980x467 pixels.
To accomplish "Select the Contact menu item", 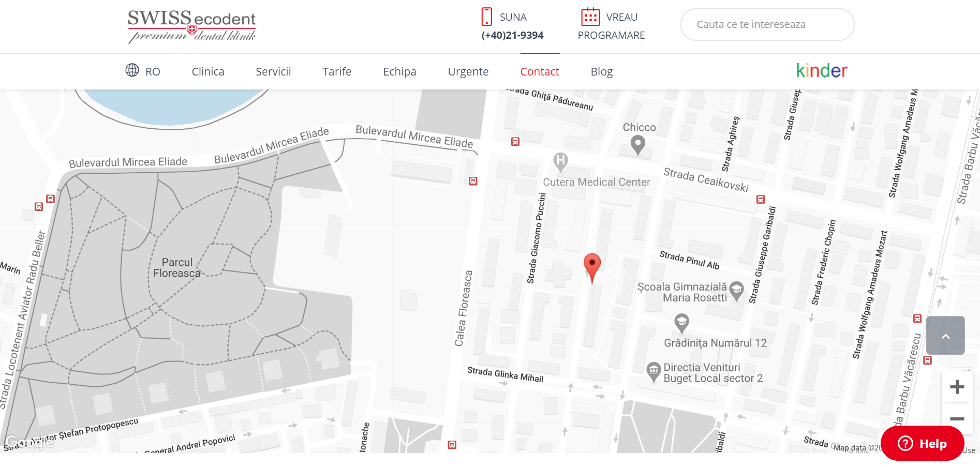I will tap(540, 72).
